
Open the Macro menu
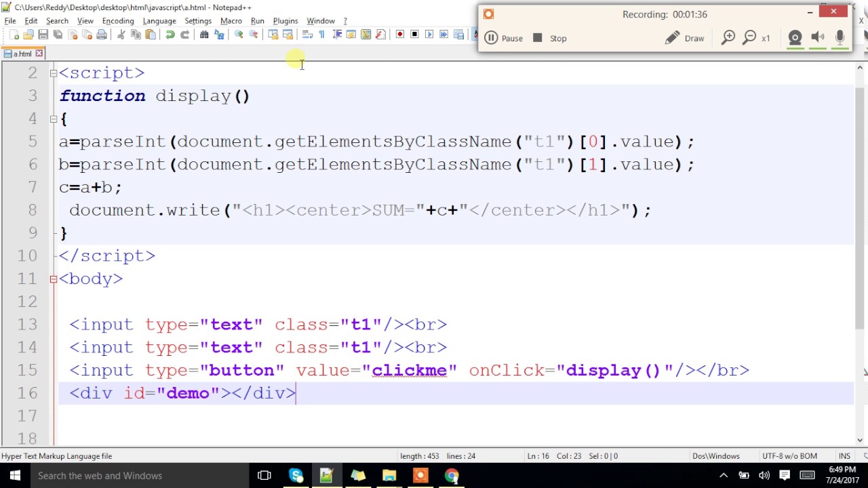(x=231, y=21)
